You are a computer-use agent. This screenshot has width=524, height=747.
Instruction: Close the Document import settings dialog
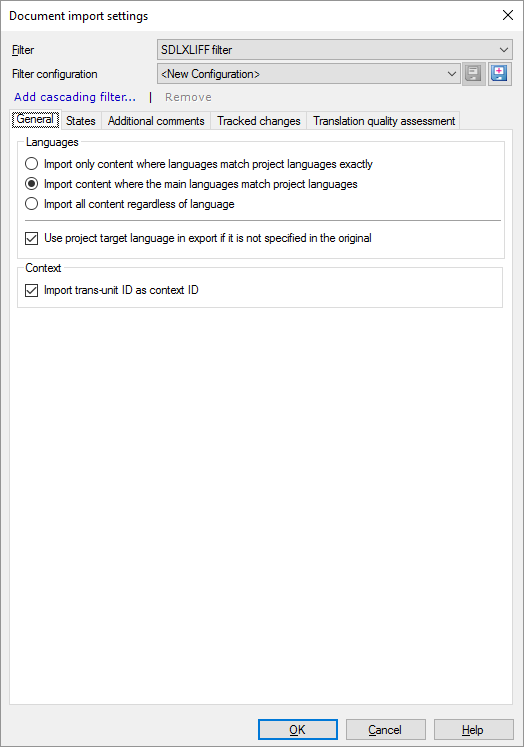508,15
